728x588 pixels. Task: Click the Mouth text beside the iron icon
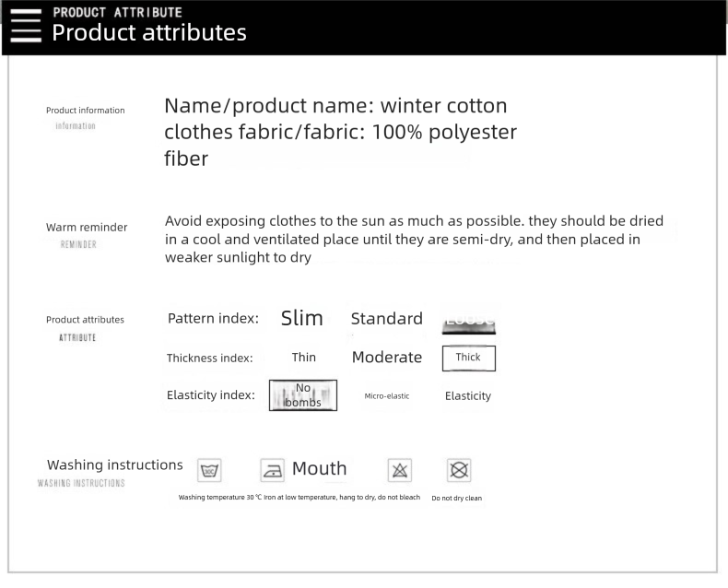tap(319, 469)
